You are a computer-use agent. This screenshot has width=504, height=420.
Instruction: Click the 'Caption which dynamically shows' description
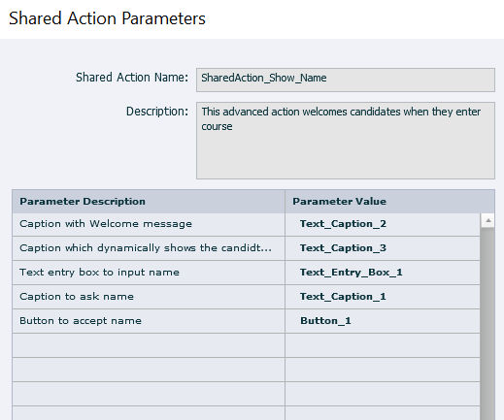click(146, 248)
